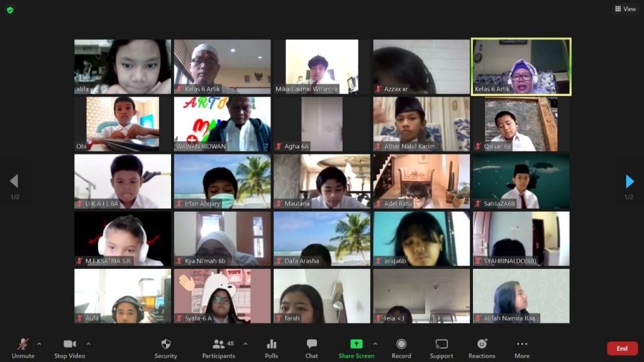This screenshot has width=644, height=362.
Task: Unmute the microphone
Action: 23,348
